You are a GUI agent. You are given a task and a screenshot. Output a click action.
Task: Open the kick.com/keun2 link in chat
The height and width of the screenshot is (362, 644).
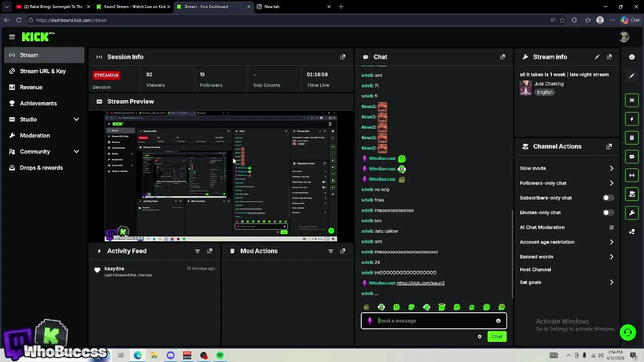421,283
